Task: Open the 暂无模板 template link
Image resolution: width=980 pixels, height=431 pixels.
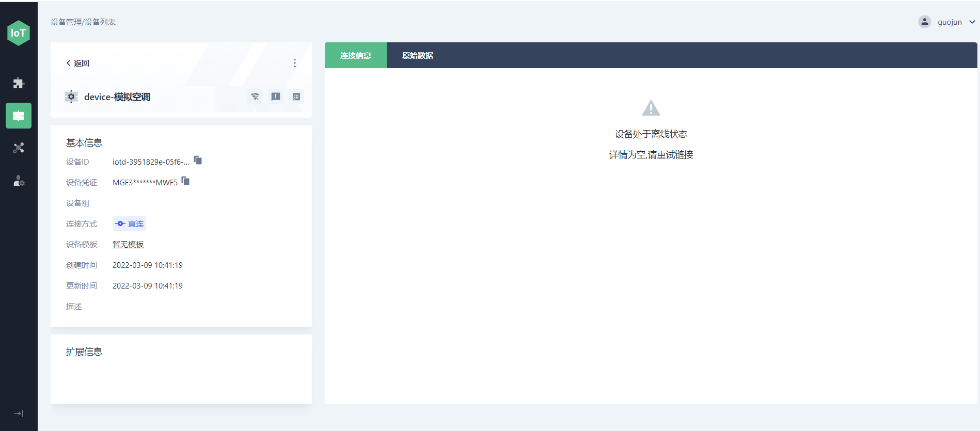Action: coord(128,245)
